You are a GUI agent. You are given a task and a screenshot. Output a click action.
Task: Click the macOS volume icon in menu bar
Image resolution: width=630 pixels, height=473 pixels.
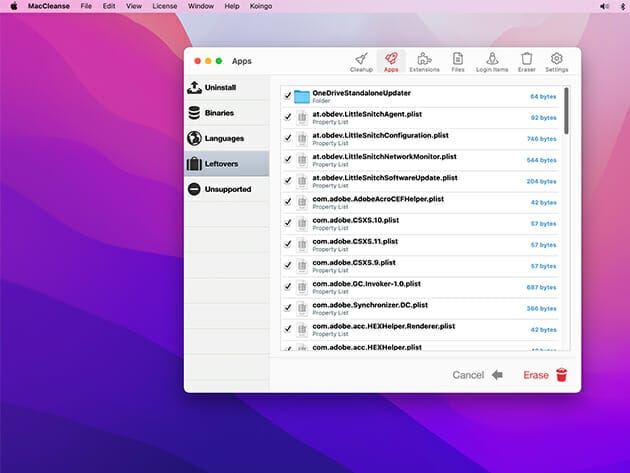605,6
